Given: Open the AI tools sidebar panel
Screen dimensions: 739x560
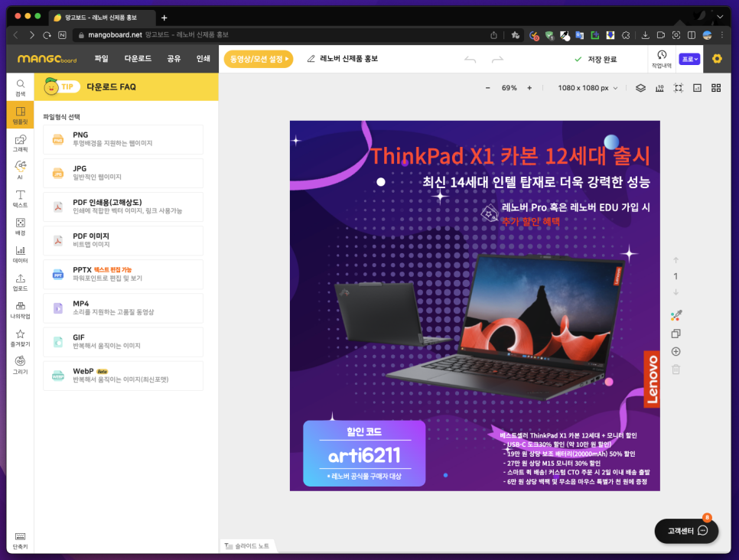Looking at the screenshot, I should (x=20, y=170).
